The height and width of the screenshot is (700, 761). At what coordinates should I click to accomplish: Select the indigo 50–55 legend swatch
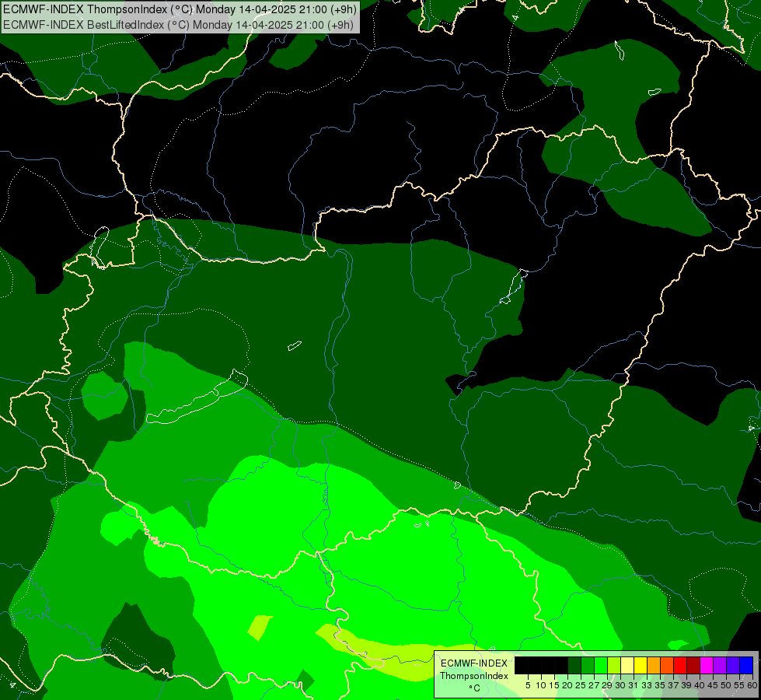[x=733, y=666]
